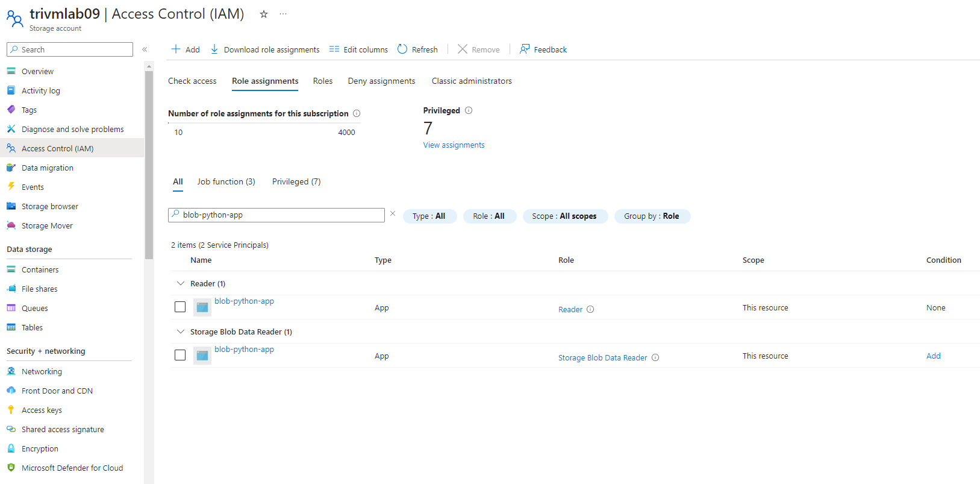This screenshot has width=980, height=484.
Task: Switch to the Deny assignments tab
Action: click(x=381, y=81)
